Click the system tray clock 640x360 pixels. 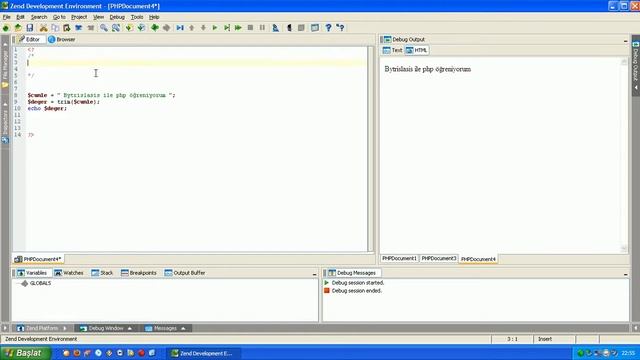(628, 353)
